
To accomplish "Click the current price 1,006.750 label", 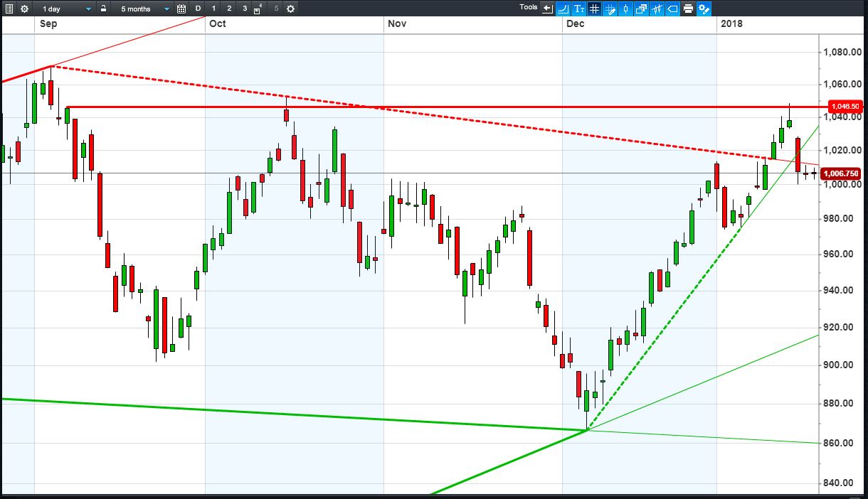I will click(840, 173).
